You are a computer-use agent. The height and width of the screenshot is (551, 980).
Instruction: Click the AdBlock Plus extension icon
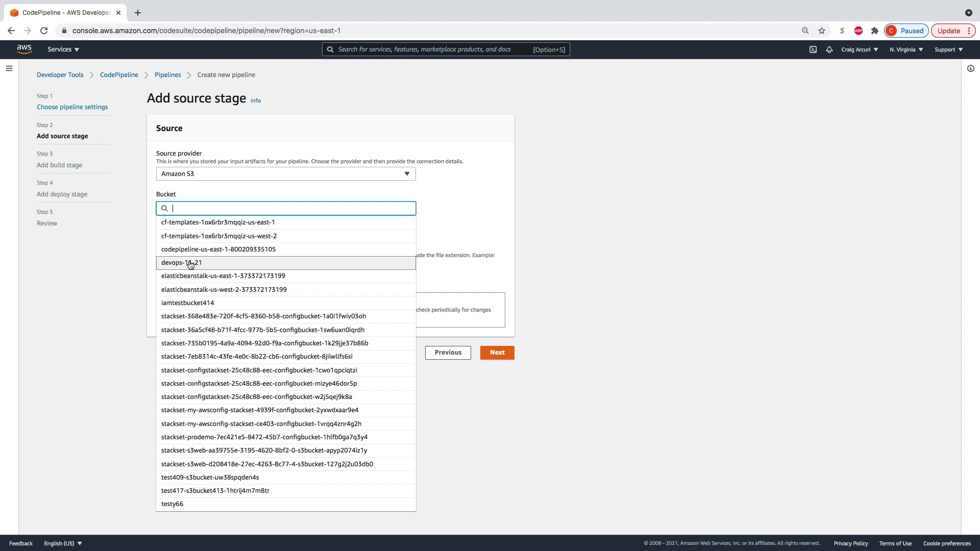(x=859, y=31)
